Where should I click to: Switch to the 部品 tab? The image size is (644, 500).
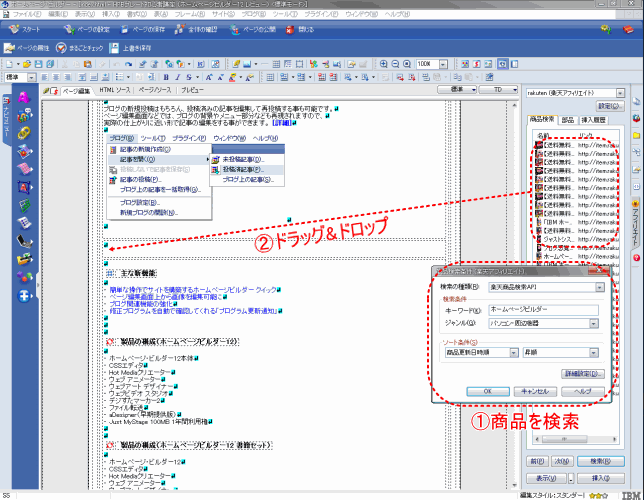568,120
